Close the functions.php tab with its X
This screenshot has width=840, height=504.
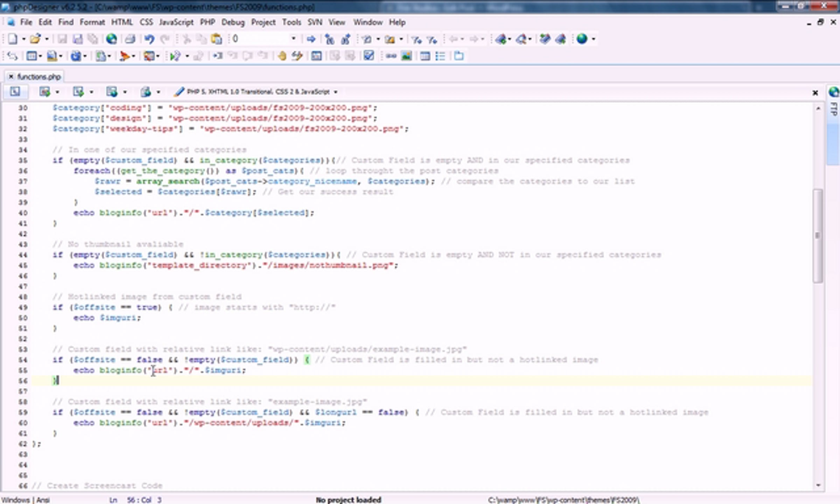[11, 76]
